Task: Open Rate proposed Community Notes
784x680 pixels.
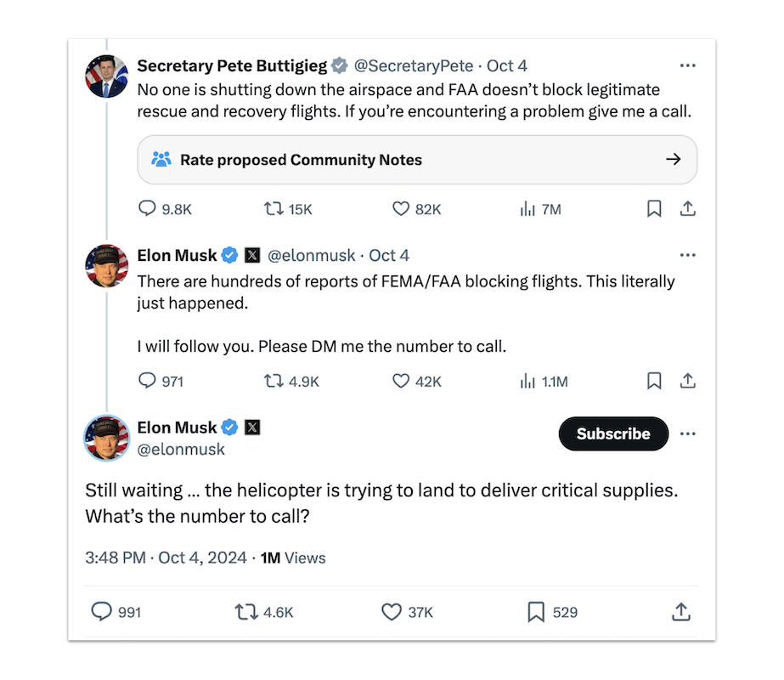Action: tap(416, 159)
